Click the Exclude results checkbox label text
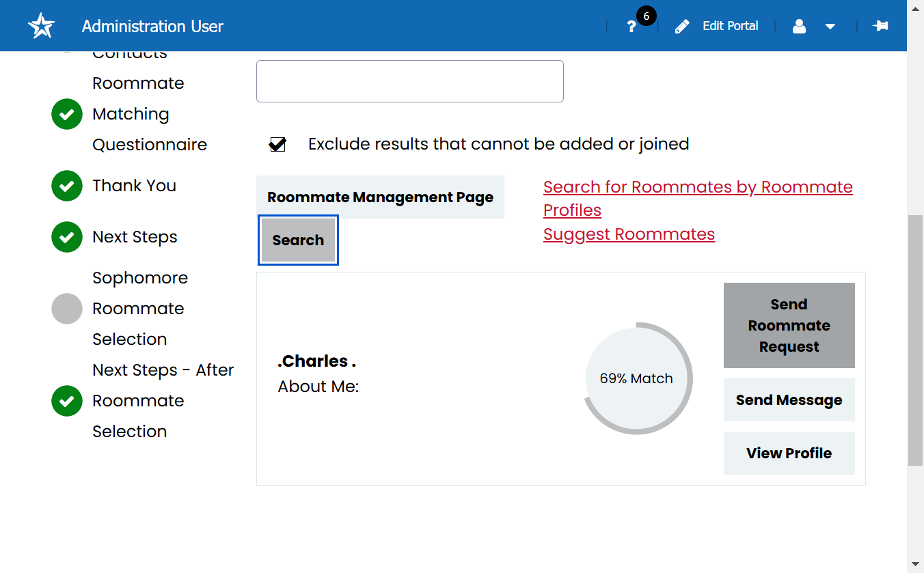The width and height of the screenshot is (924, 573). coord(499,144)
